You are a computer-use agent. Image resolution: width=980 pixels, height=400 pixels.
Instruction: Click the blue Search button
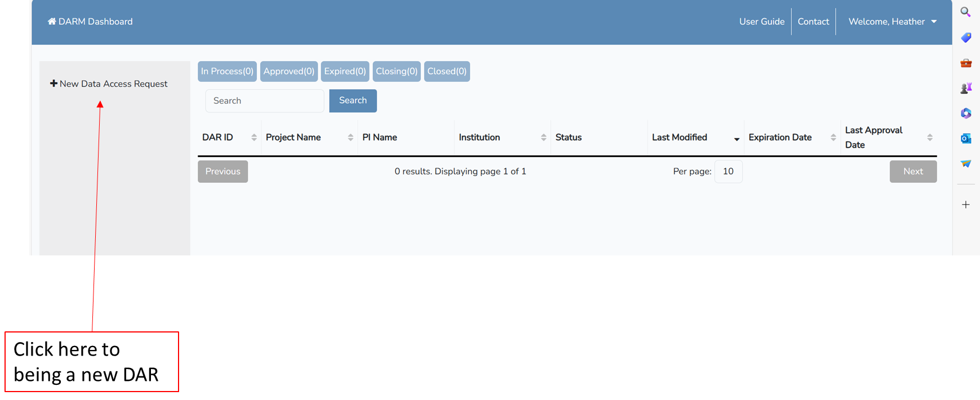click(x=353, y=101)
